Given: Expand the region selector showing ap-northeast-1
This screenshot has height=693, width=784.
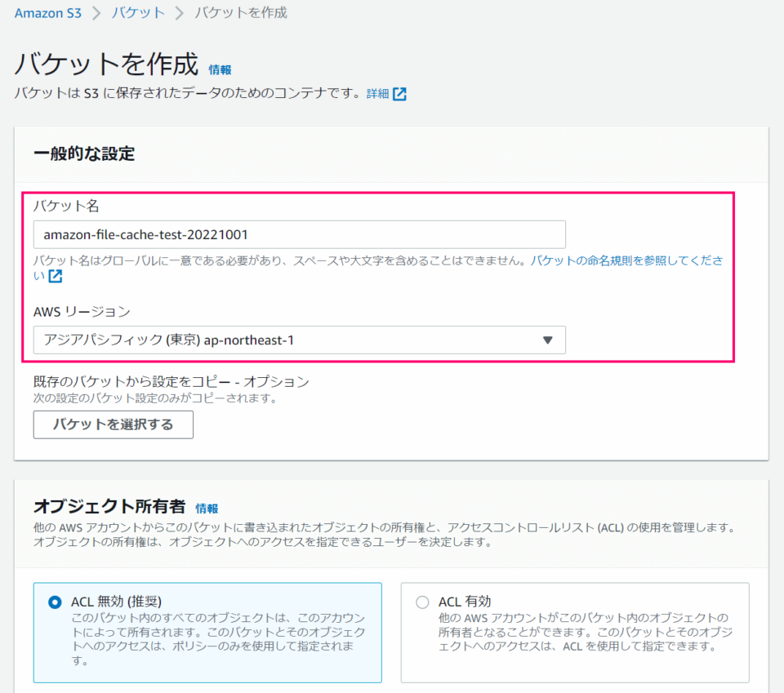Looking at the screenshot, I should (299, 340).
